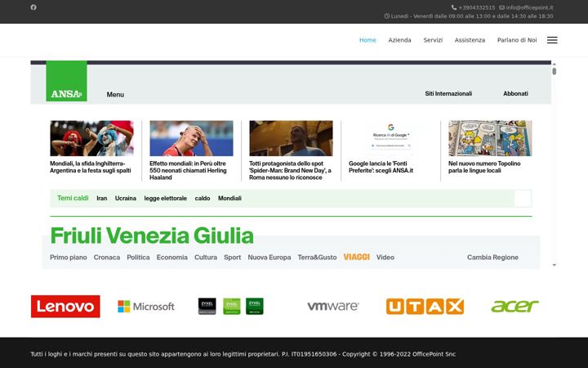Open the hamburger menu icon

click(x=552, y=40)
